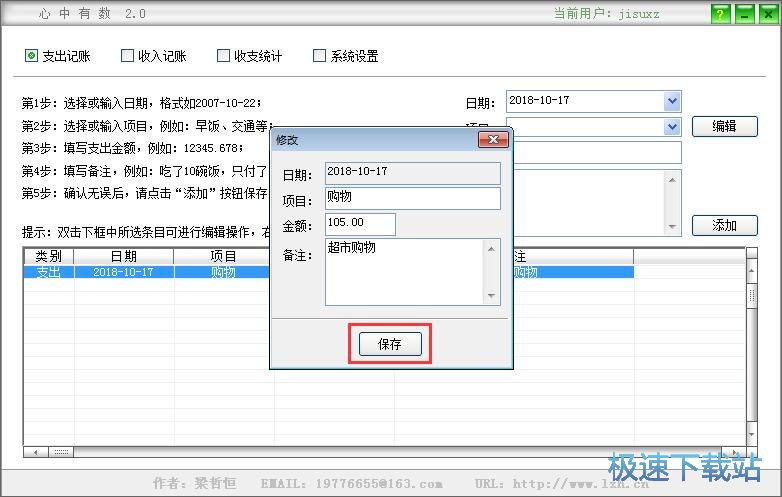Click the 添加 button

[x=725, y=225]
